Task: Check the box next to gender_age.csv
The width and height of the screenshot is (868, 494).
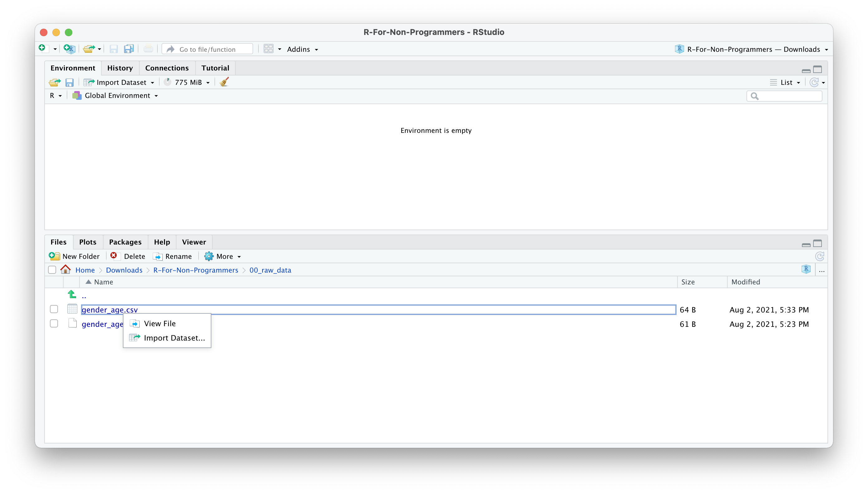Action: tap(54, 309)
